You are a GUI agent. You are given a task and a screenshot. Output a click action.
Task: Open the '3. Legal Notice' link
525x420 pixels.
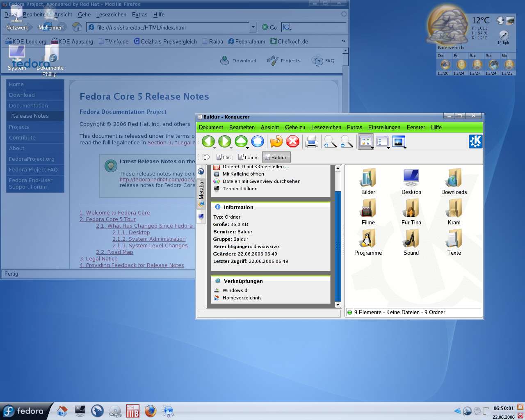click(x=98, y=258)
